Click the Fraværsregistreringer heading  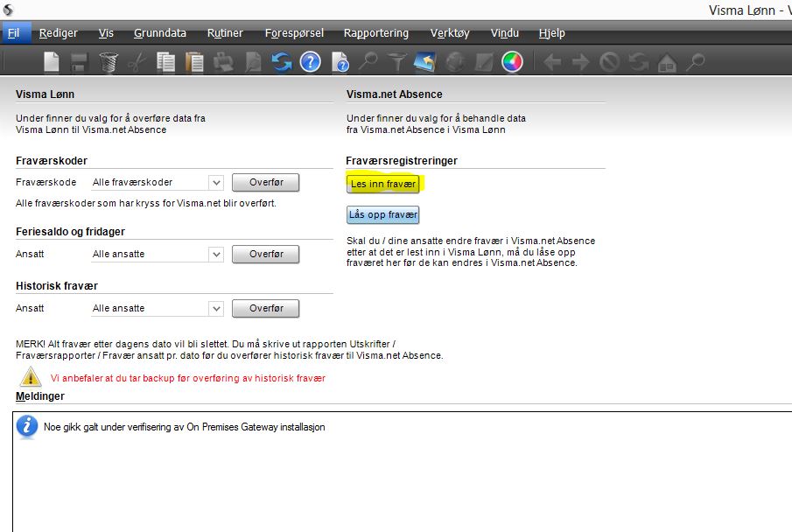tap(402, 161)
